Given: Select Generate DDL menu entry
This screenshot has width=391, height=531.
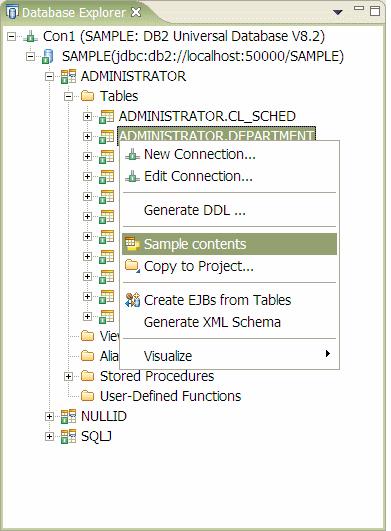Looking at the screenshot, I should coord(230,210).
